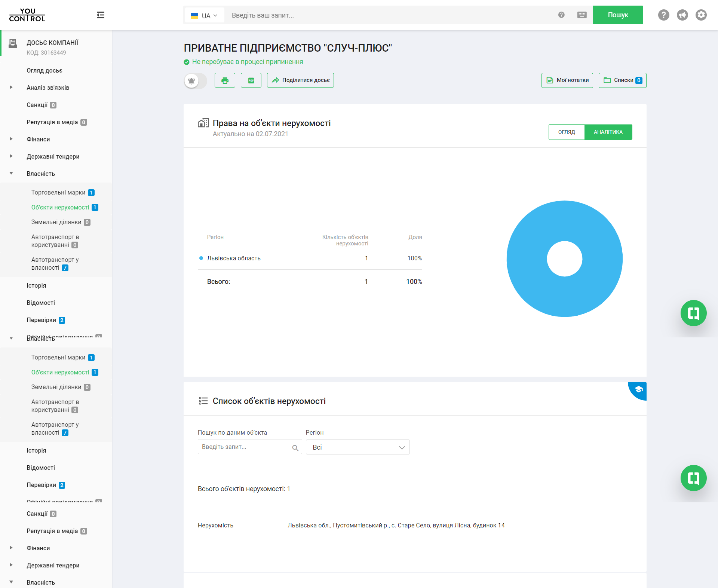Open the lower Земельні ділянки item

click(61, 387)
